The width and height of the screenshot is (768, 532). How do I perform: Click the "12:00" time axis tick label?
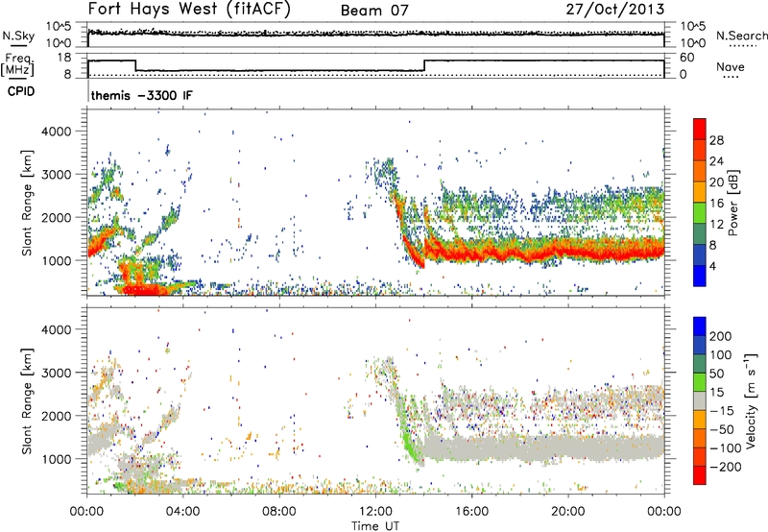[x=375, y=512]
